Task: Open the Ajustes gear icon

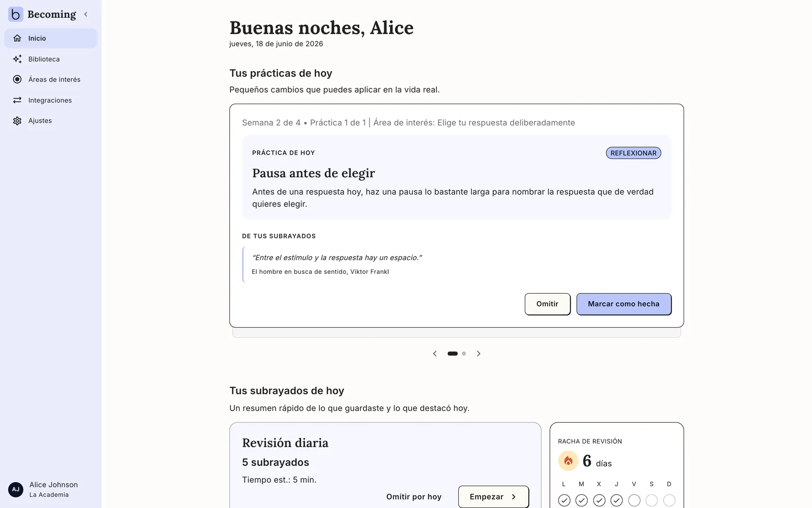Action: pos(17,121)
